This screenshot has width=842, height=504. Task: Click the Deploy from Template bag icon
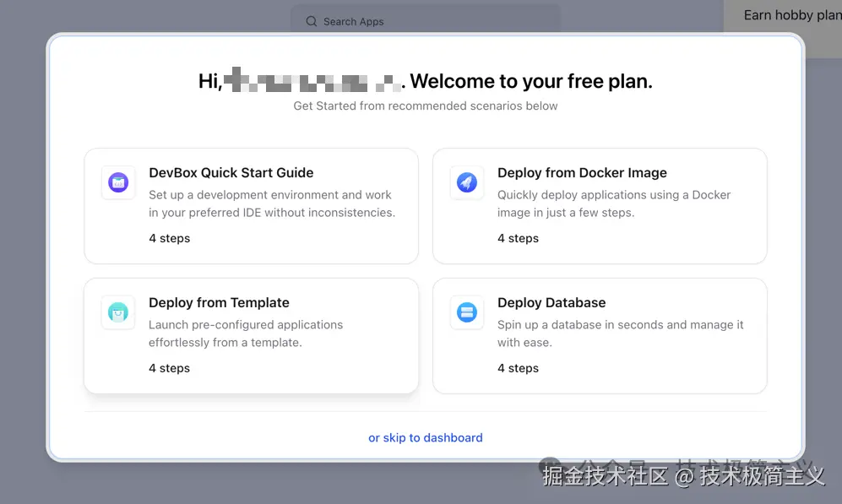[118, 312]
